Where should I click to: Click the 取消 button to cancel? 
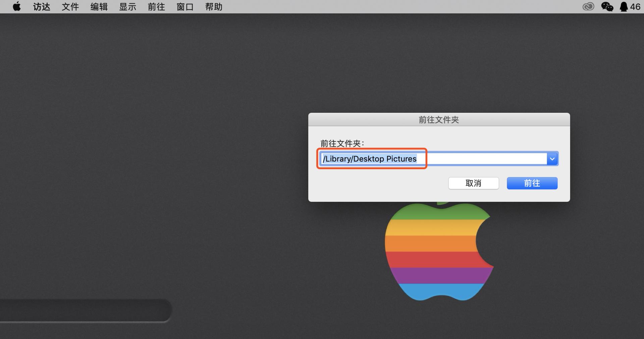474,183
